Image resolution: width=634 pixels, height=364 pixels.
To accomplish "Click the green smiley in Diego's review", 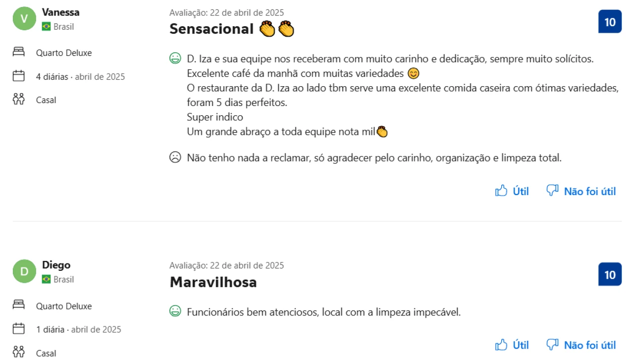I will (175, 312).
